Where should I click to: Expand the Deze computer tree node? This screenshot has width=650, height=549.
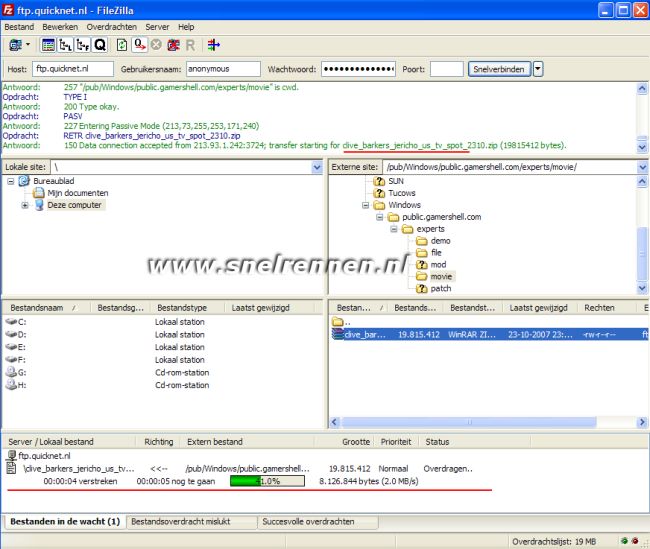(25, 205)
